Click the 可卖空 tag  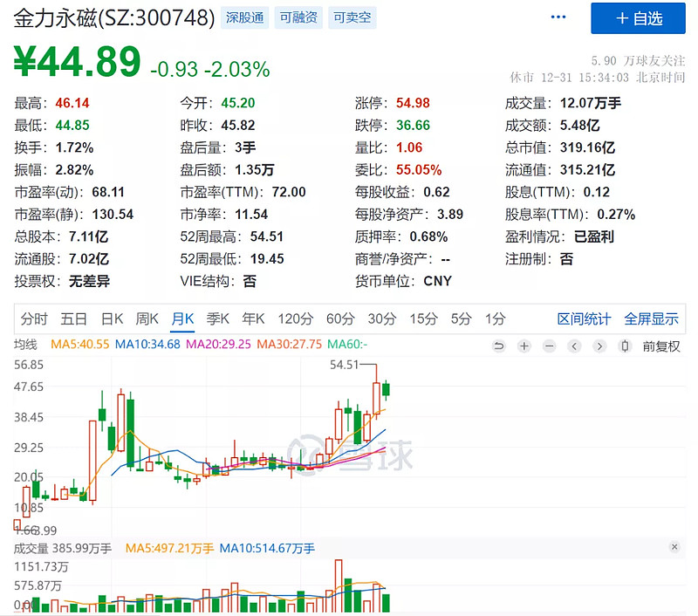[352, 17]
